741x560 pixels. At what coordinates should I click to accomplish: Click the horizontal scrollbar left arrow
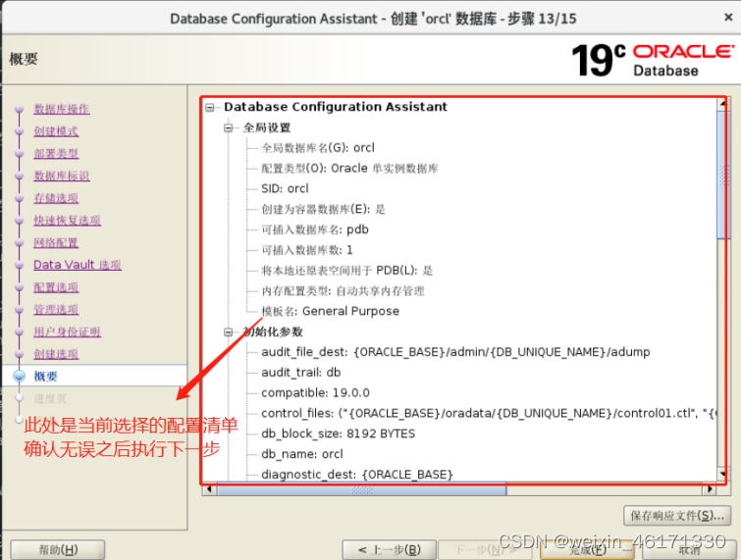(209, 489)
